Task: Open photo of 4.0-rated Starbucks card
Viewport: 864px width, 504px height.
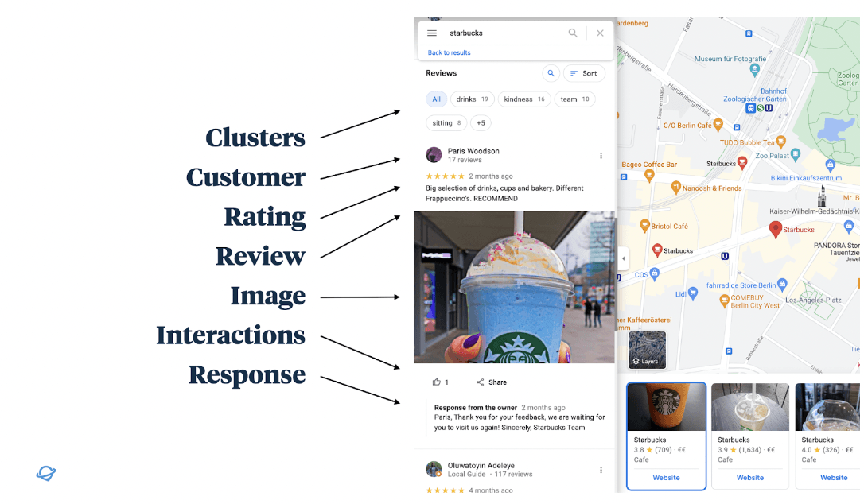Action: point(827,407)
